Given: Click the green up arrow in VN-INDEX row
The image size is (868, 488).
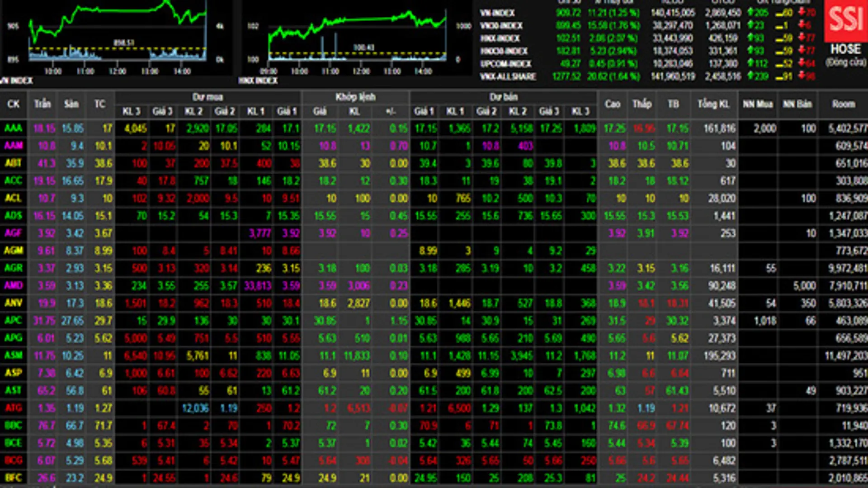Looking at the screenshot, I should point(750,13).
